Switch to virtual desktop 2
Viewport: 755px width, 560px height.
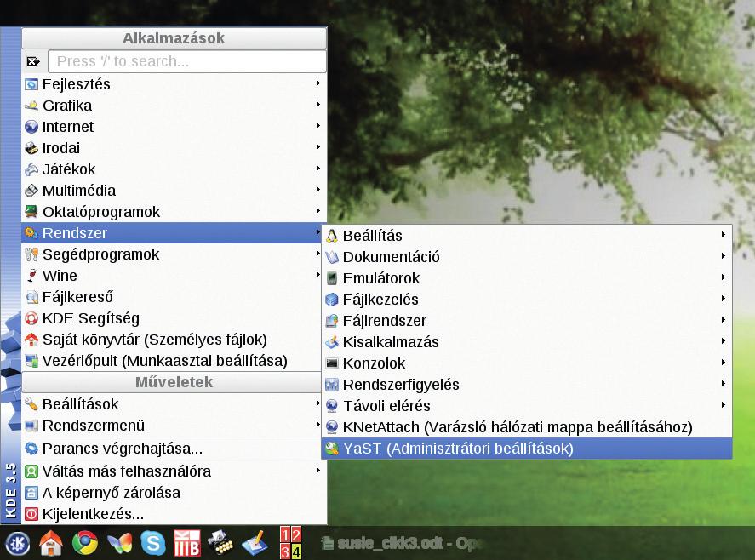coord(296,534)
